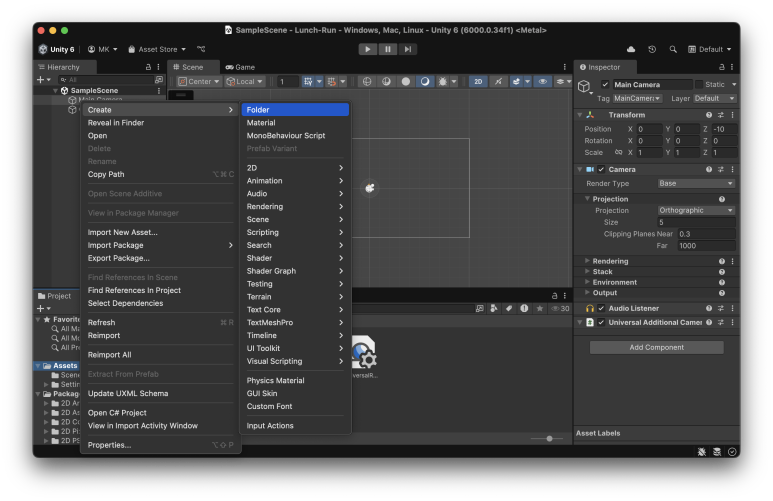Lock the Hierarchy panel
This screenshot has width=773, height=501.
tap(148, 67)
